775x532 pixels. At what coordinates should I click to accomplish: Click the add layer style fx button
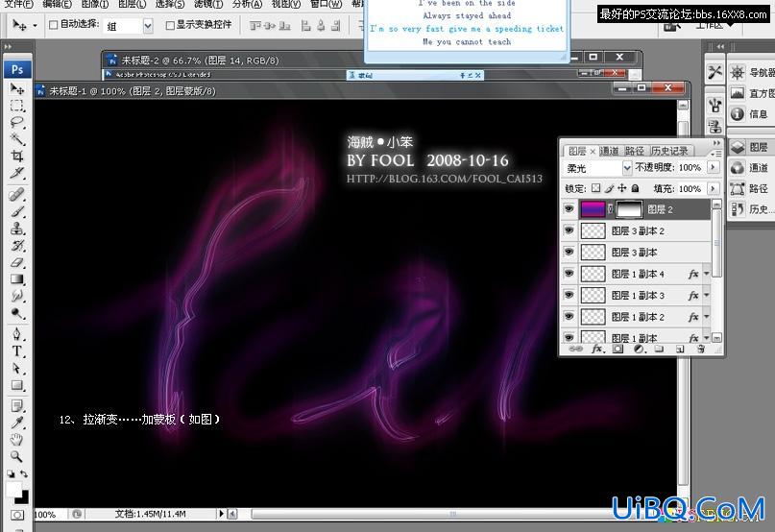click(597, 349)
